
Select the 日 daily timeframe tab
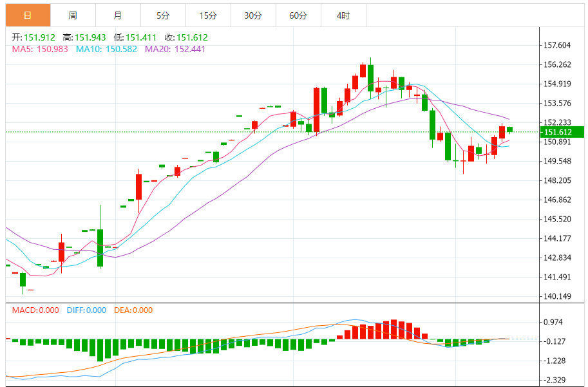pyautogui.click(x=28, y=15)
